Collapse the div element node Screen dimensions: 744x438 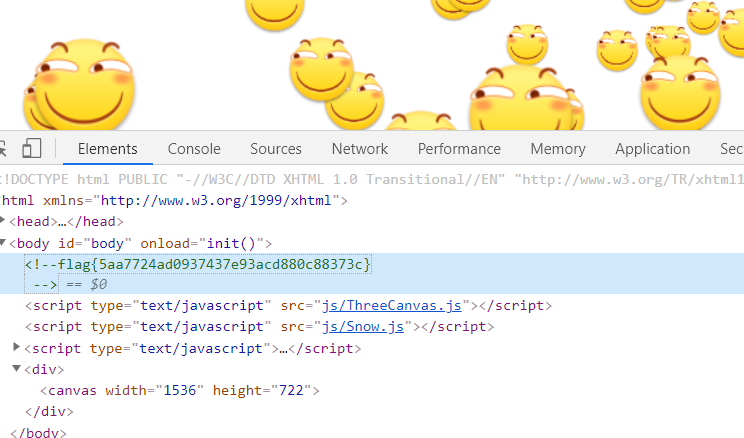[x=16, y=368]
